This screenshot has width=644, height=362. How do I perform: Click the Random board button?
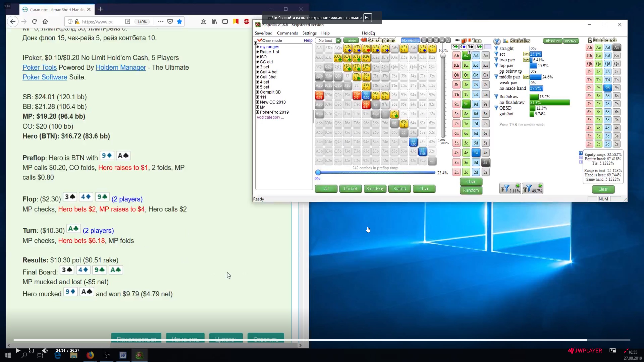(471, 190)
